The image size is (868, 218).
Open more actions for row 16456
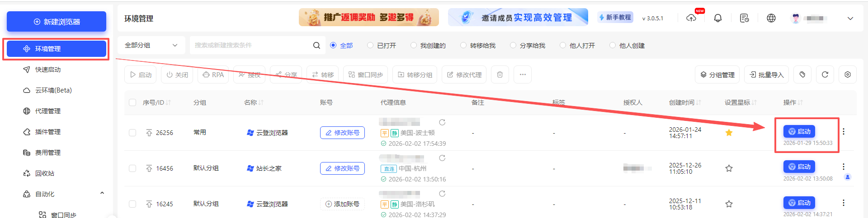pyautogui.click(x=844, y=167)
